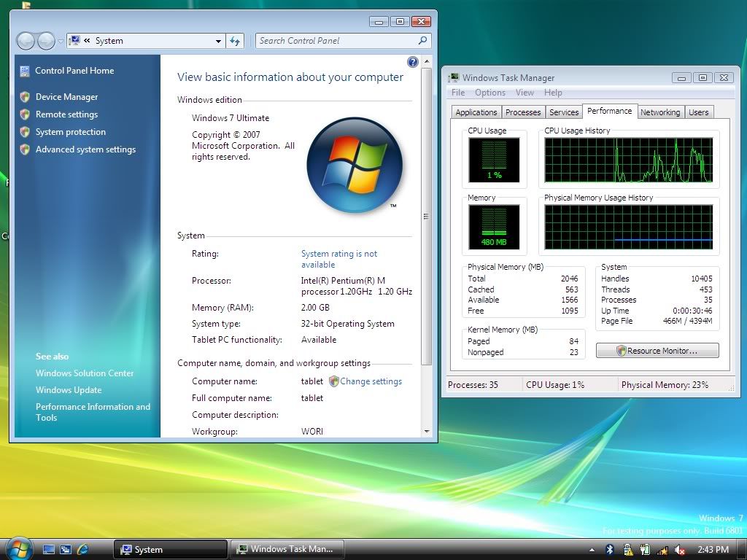Open Advanced system settings link

coord(85,149)
